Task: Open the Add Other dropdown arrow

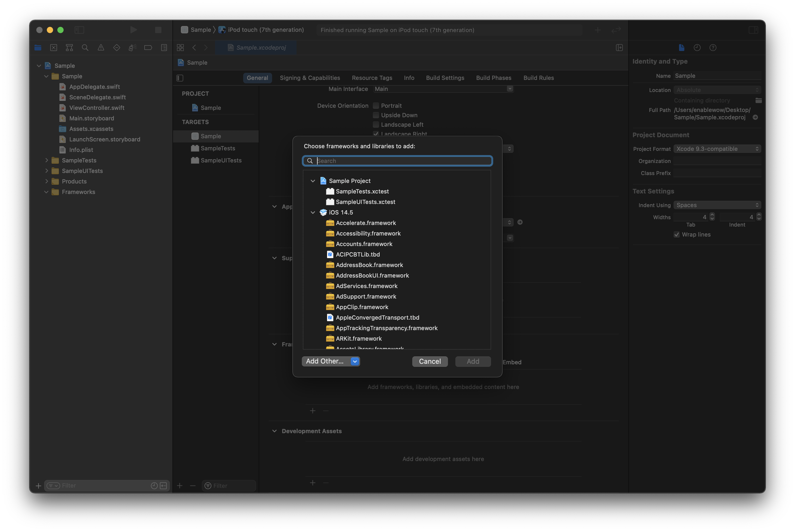Action: pyautogui.click(x=355, y=361)
